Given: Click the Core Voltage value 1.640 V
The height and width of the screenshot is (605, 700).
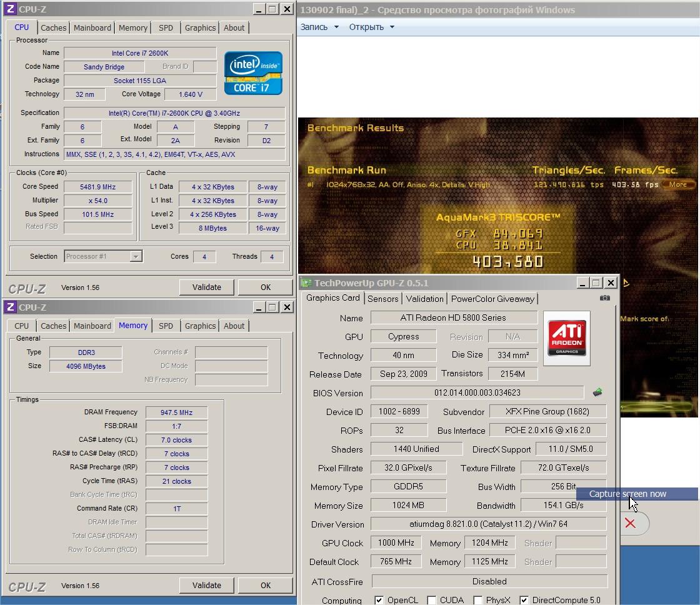Looking at the screenshot, I should pos(190,94).
